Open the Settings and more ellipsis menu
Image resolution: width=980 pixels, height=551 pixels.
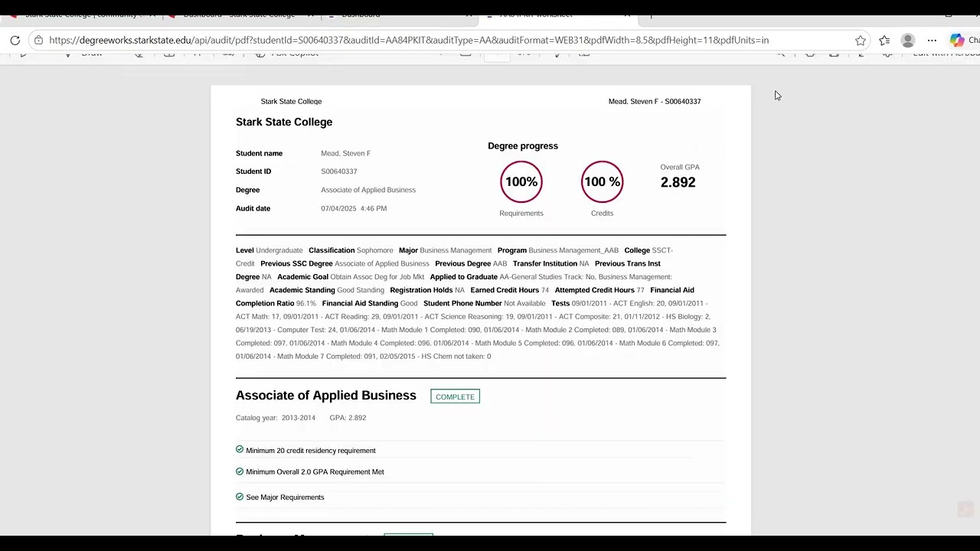point(932,40)
